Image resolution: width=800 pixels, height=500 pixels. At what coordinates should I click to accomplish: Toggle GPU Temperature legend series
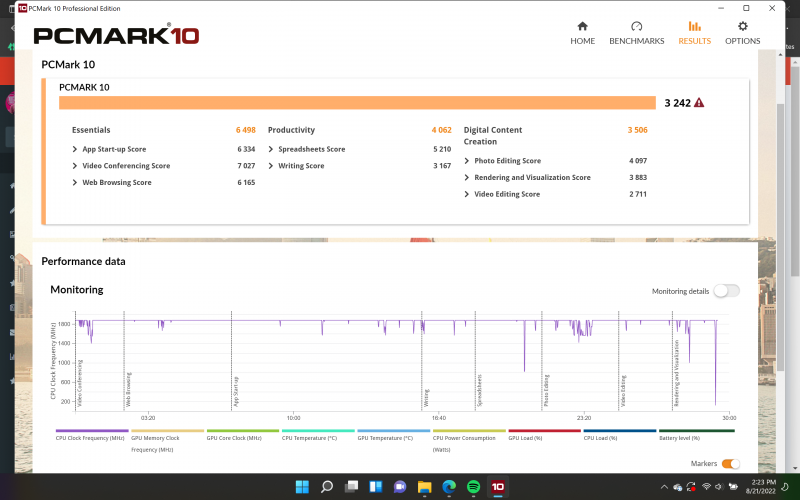tap(393, 435)
